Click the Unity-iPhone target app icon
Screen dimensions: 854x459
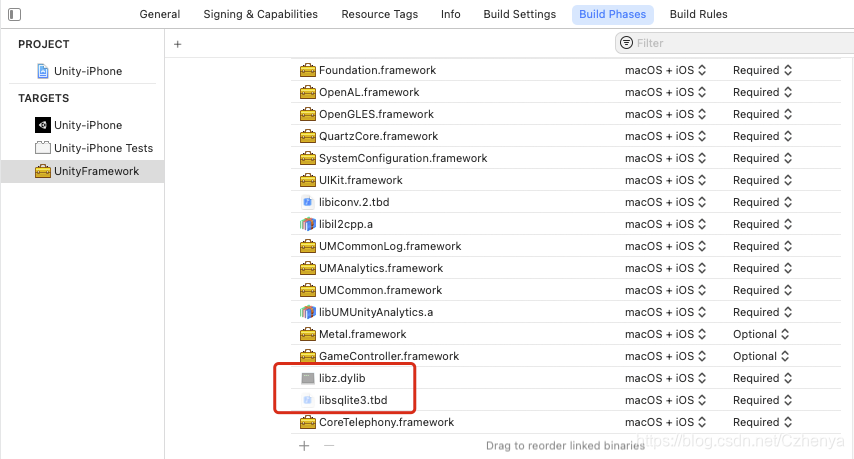coord(42,125)
